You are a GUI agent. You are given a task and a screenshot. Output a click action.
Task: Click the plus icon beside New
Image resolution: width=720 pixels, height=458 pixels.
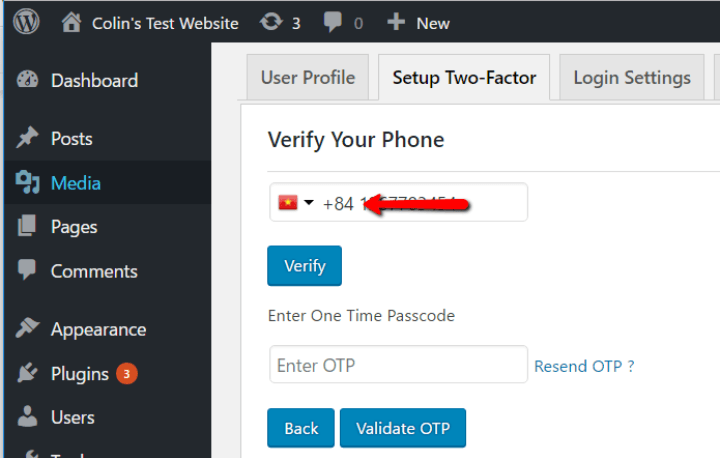point(396,22)
